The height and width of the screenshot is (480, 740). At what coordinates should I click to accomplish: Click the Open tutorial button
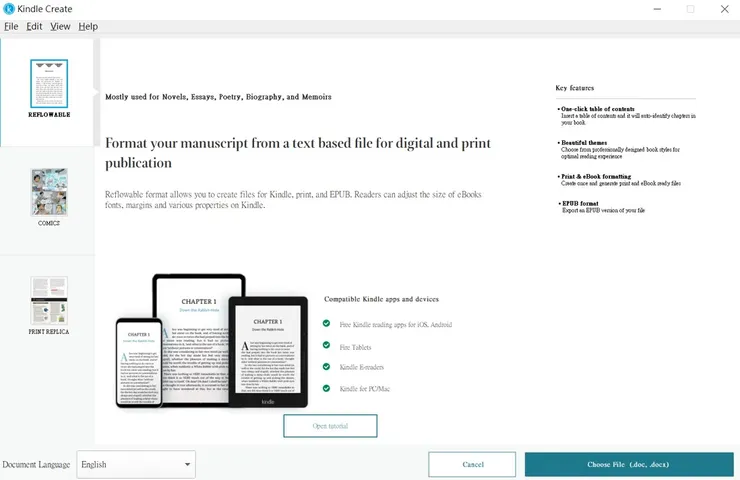(x=330, y=426)
